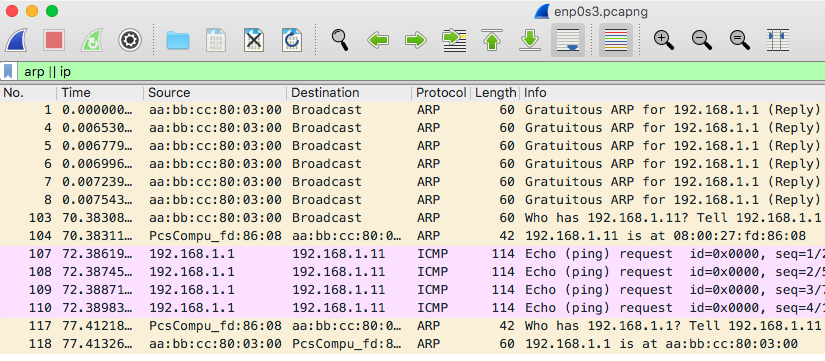This screenshot has height=361, width=825.
Task: Restart the current capture
Action: click(92, 41)
